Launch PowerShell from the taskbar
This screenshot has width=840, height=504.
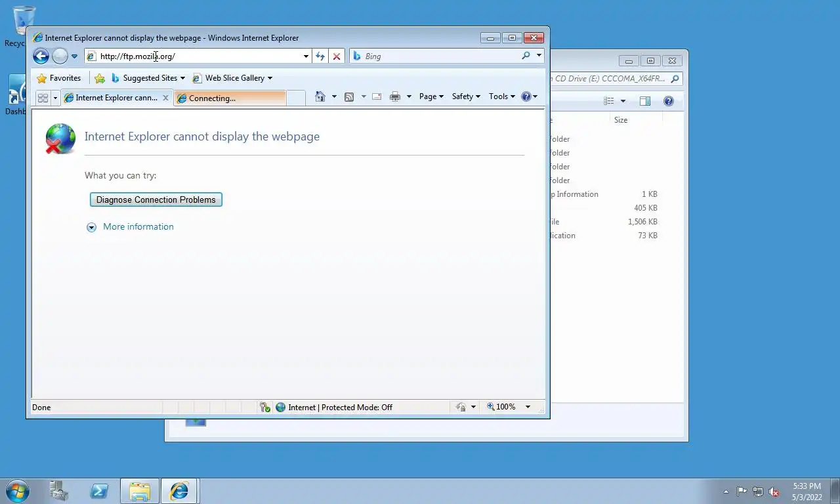pyautogui.click(x=99, y=491)
